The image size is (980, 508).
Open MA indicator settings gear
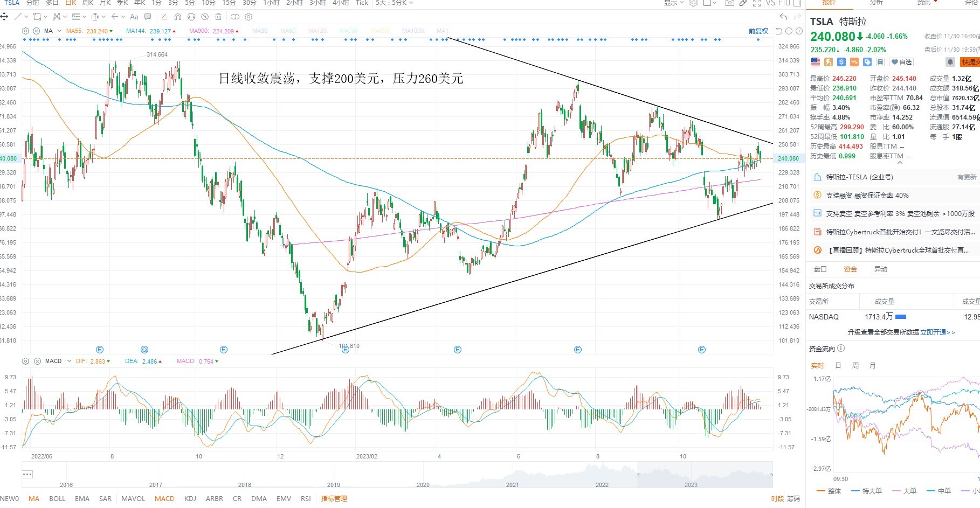[x=25, y=31]
